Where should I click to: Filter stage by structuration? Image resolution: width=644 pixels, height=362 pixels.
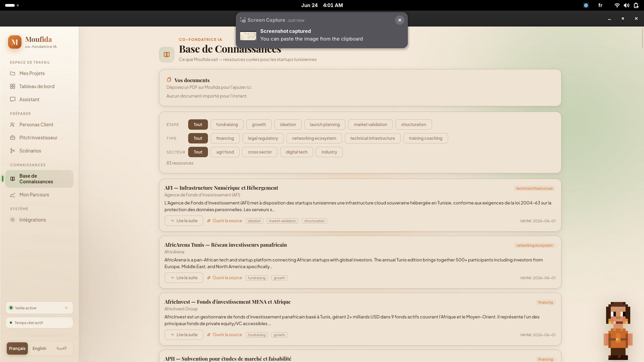[414, 125]
